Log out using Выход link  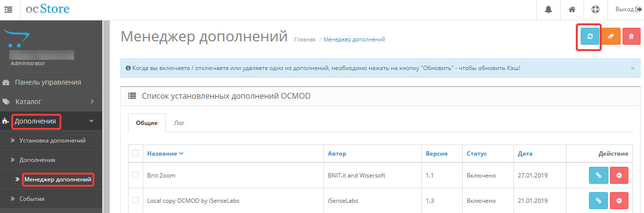point(628,9)
